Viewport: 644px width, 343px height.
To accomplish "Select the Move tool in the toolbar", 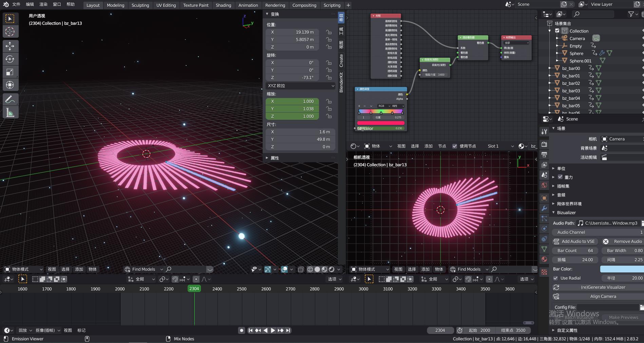I will coord(10,46).
